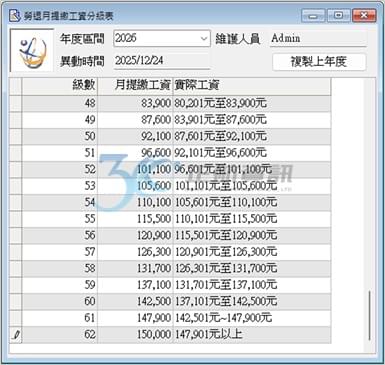
Task: Minimize the 勞退月提繳工資分級表 window
Action: click(313, 16)
